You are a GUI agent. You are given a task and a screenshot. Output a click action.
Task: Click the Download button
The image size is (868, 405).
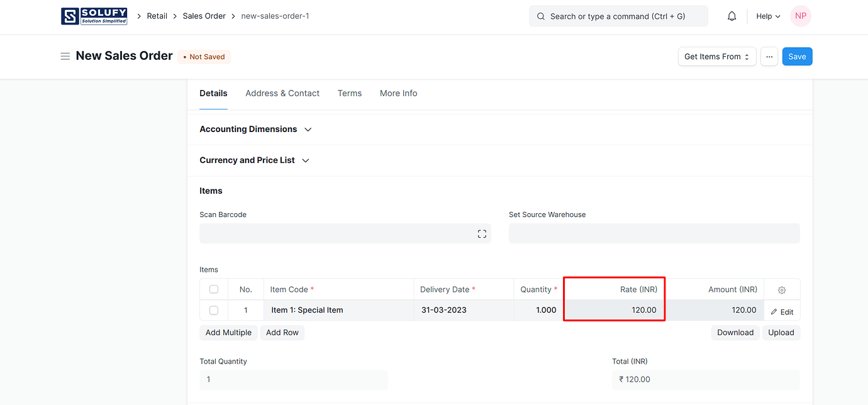(x=735, y=333)
